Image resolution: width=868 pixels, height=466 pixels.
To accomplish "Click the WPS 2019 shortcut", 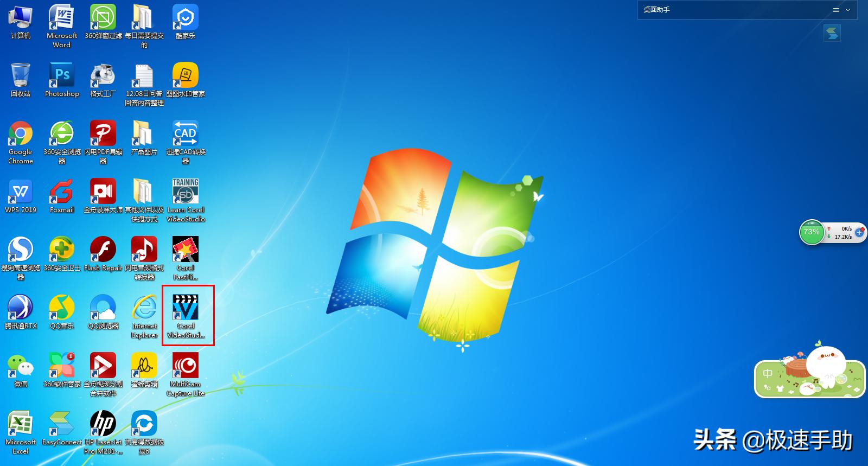I will point(21,196).
